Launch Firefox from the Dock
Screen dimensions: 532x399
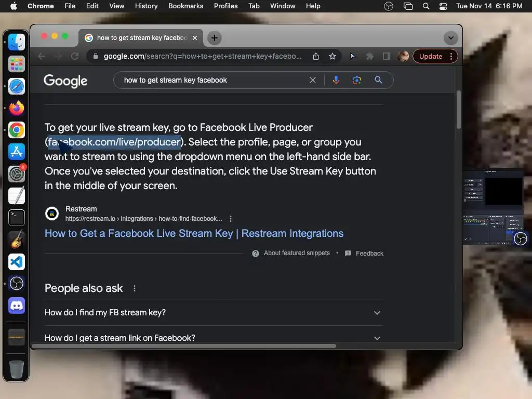16,108
